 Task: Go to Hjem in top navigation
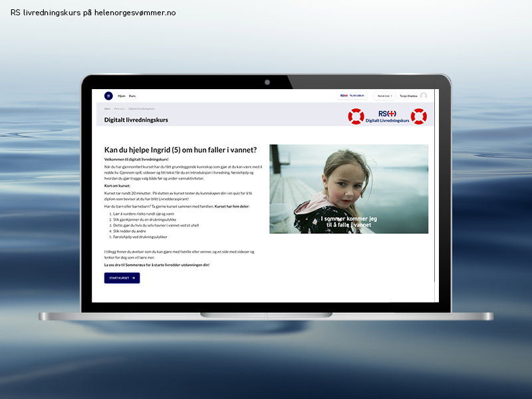point(122,96)
